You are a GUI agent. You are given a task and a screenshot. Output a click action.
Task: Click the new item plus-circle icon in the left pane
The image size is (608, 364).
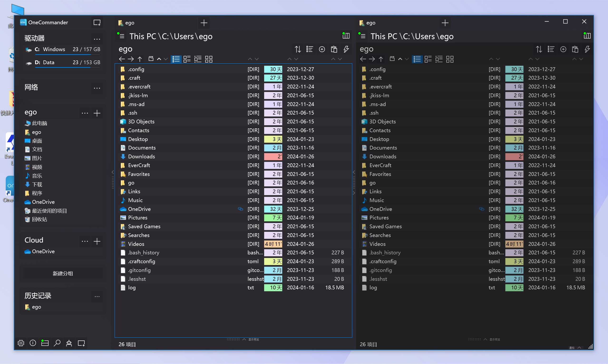pos(322,49)
